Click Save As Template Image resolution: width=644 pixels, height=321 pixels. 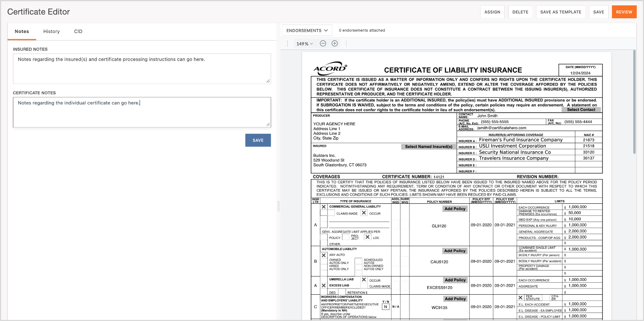point(560,12)
